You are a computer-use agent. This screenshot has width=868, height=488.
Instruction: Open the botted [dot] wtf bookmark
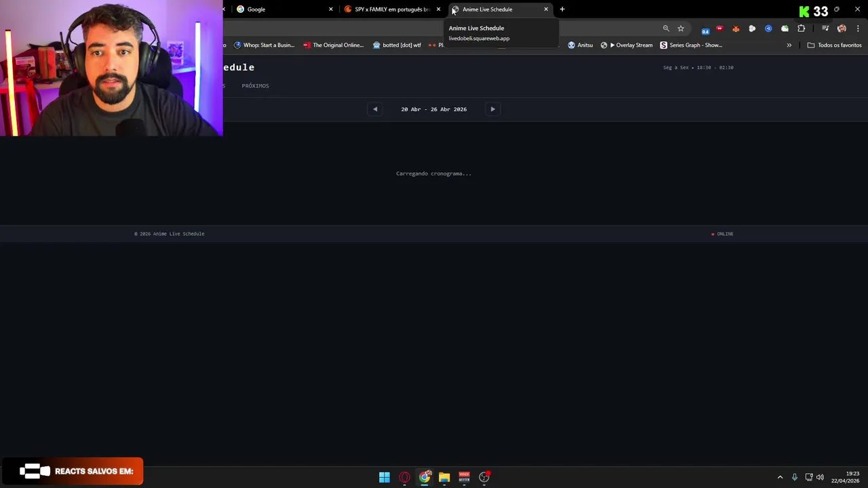point(397,45)
